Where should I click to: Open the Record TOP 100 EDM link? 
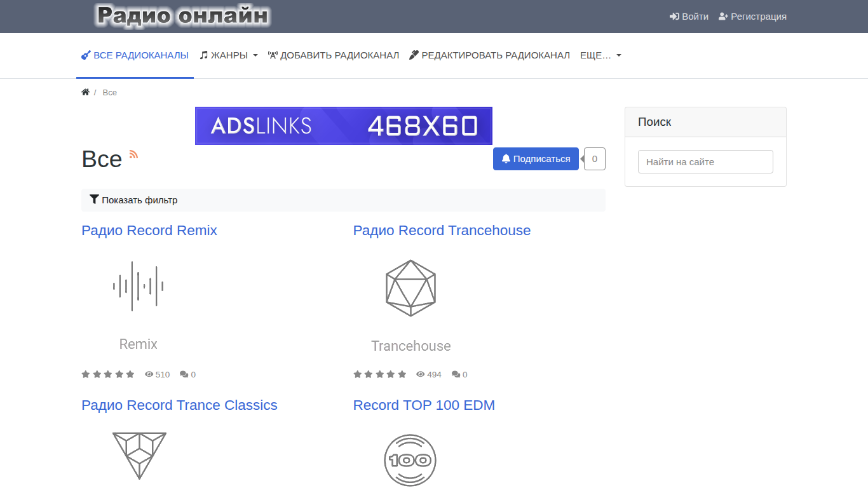[x=424, y=405]
